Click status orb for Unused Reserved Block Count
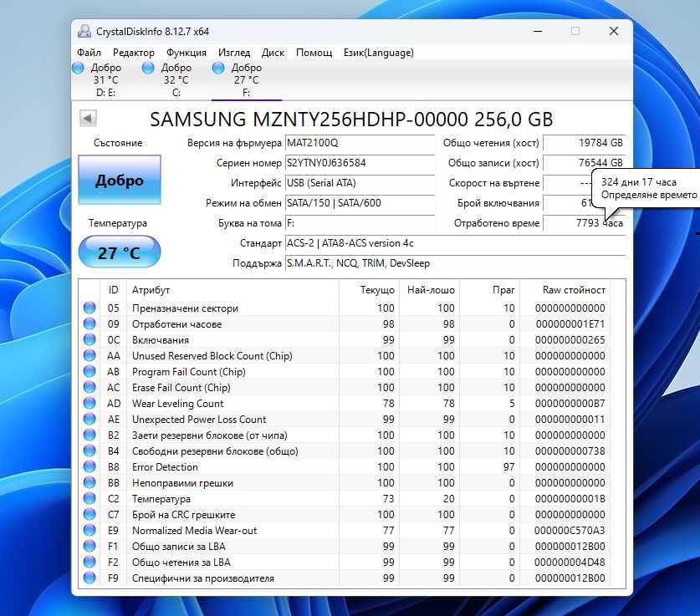This screenshot has width=700, height=616. point(89,355)
